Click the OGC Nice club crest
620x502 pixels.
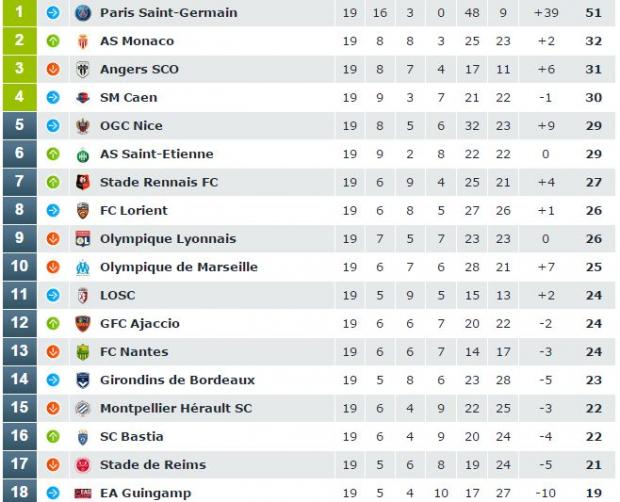82,126
